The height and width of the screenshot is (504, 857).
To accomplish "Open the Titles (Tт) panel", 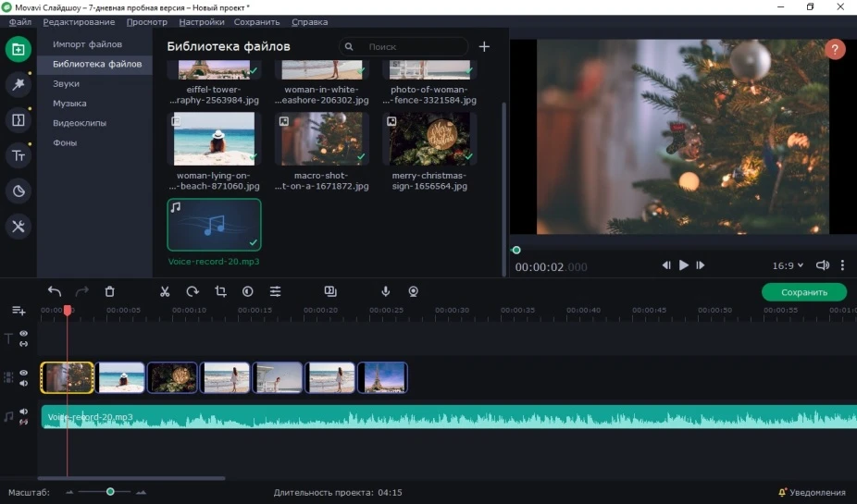I will coord(19,155).
